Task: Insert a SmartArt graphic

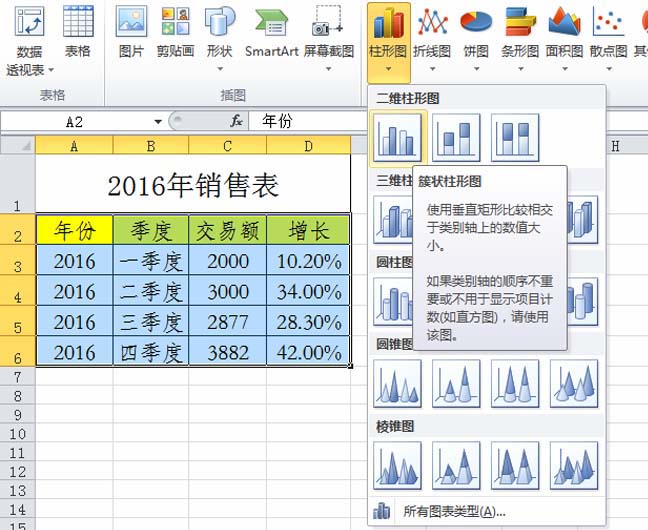Action: pyautogui.click(x=272, y=32)
